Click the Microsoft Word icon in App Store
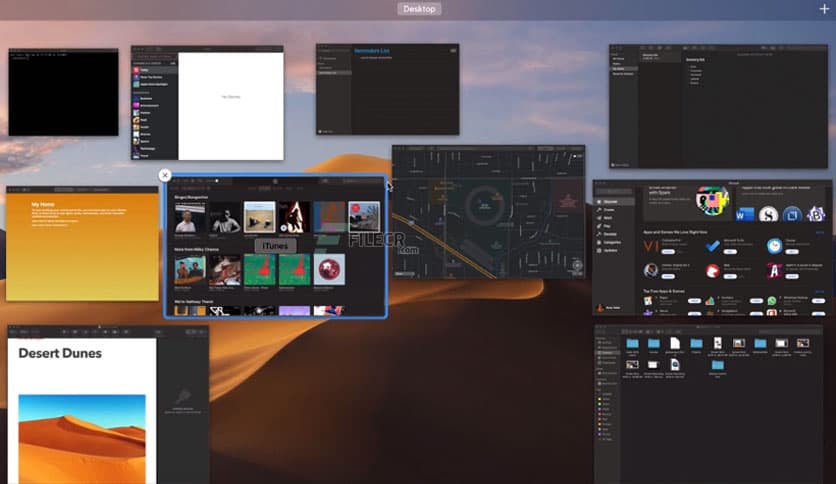 pos(745,215)
